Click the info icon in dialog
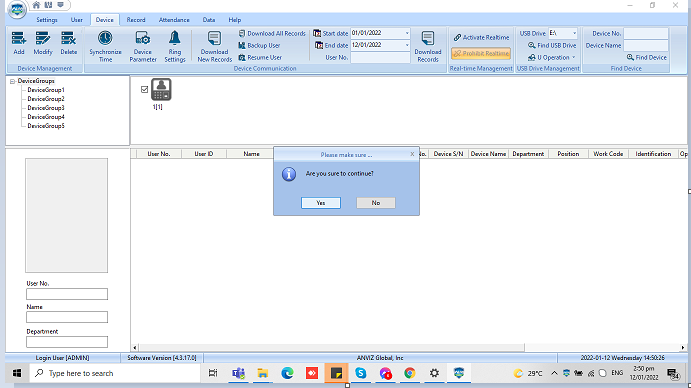The height and width of the screenshot is (388, 691). 289,174
